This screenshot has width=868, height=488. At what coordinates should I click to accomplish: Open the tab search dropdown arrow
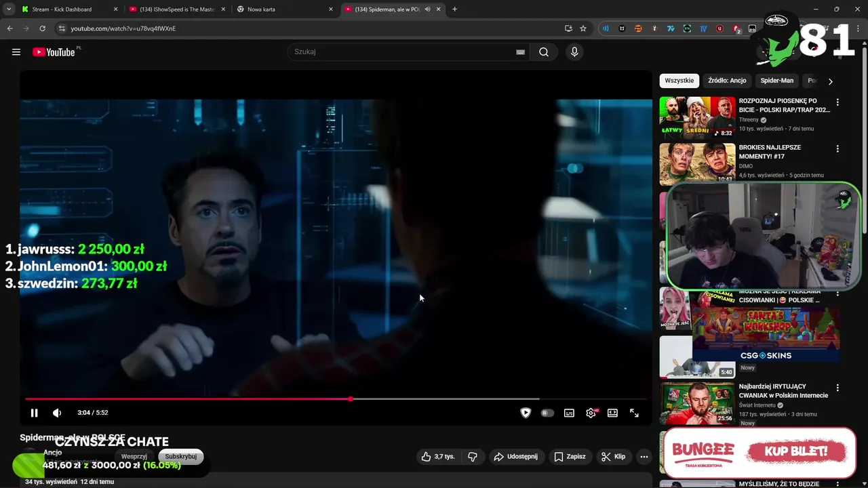9,9
